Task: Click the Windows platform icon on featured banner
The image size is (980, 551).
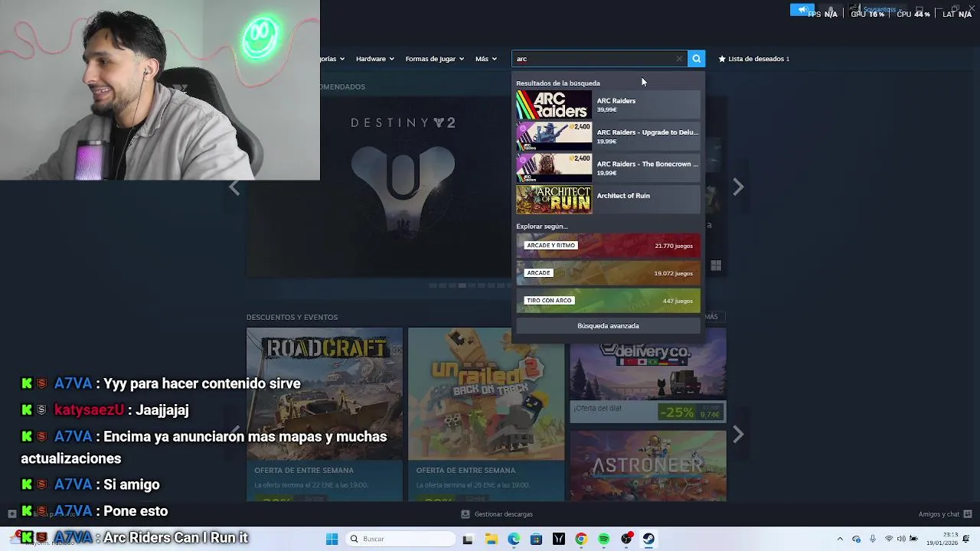Action: tap(716, 266)
